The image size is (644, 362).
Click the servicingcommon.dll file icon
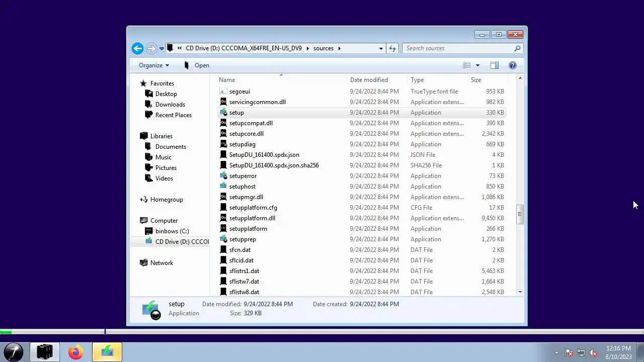pos(224,102)
